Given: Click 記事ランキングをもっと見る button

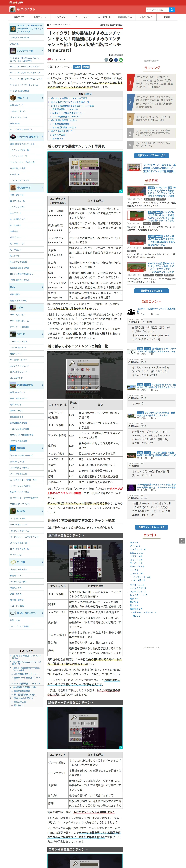Looking at the screenshot, I should 152,156.
